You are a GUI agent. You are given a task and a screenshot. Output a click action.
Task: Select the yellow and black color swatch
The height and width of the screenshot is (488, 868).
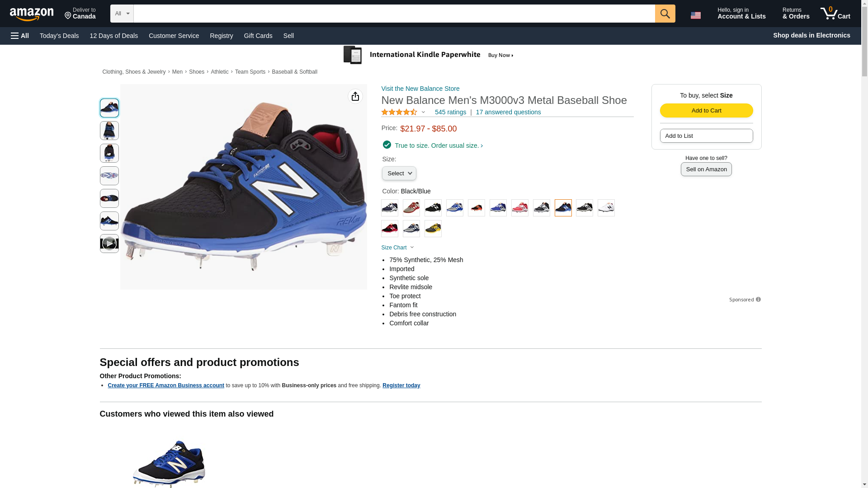[x=433, y=229]
